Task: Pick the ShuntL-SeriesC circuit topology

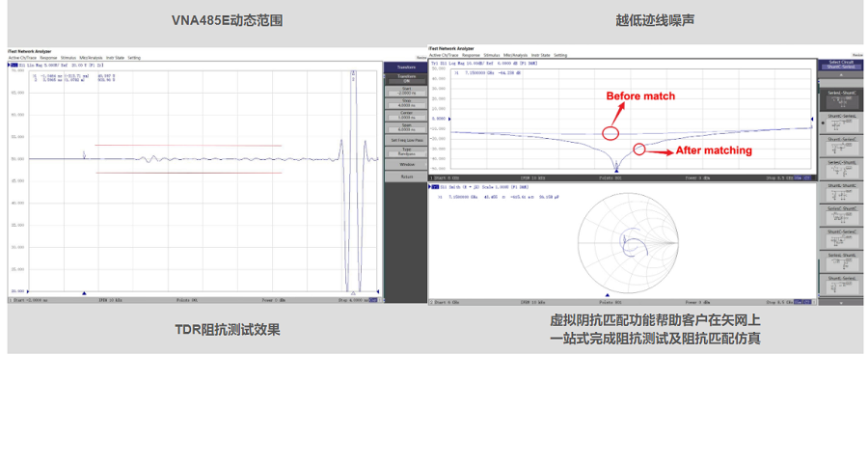Action: click(x=840, y=143)
